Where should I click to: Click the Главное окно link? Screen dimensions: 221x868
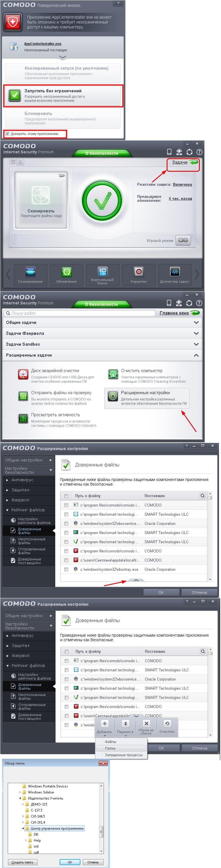[174, 313]
